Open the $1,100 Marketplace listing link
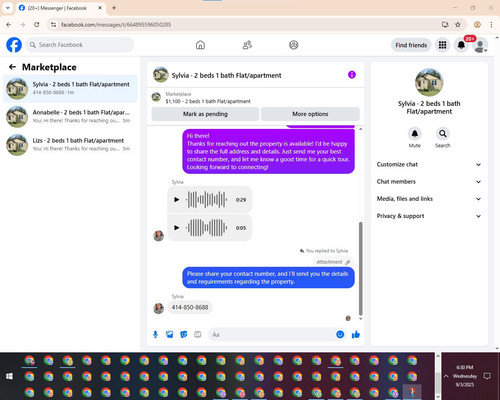 (x=208, y=101)
